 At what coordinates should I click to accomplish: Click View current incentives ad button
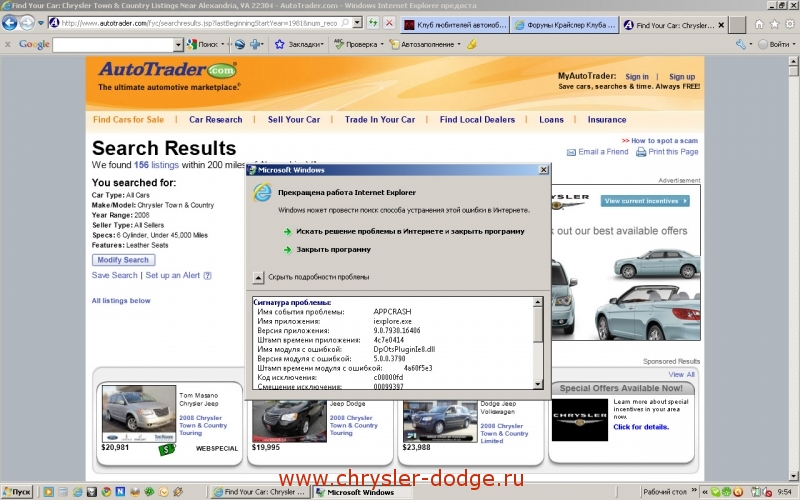coord(645,201)
